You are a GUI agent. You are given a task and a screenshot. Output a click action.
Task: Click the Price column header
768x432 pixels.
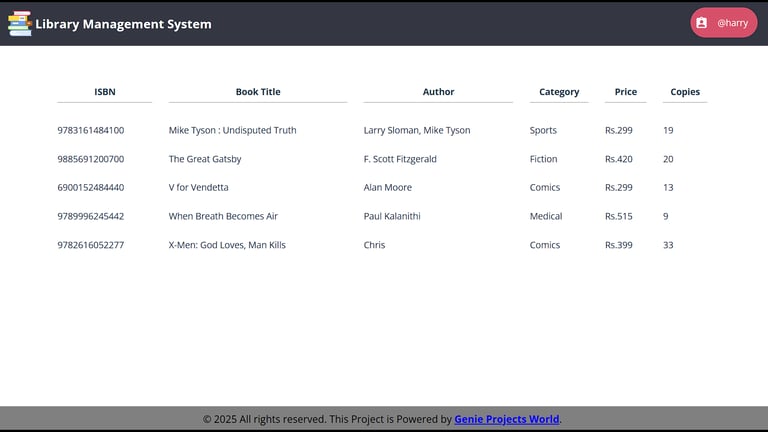625,92
